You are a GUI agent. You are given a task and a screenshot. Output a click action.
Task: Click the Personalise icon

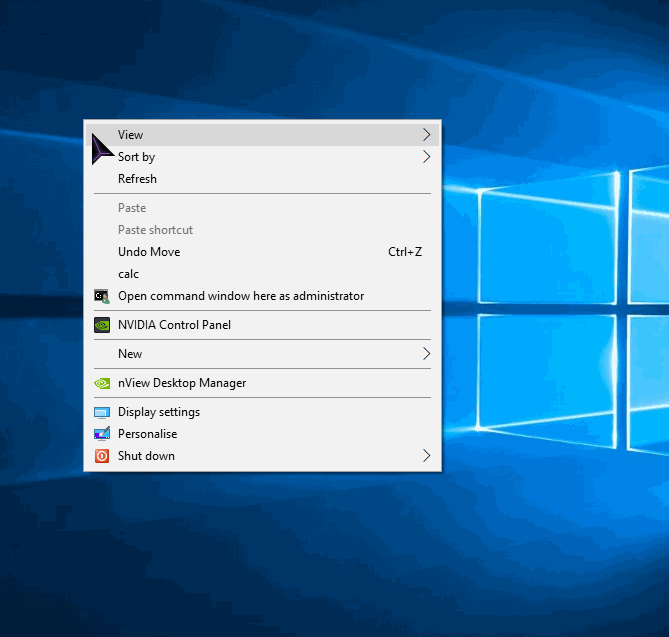(x=101, y=434)
